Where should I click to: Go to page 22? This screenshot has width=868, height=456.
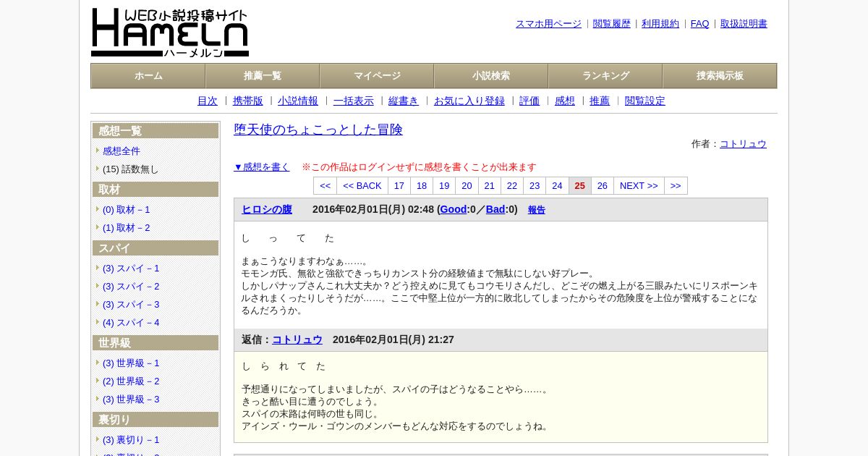pos(512,186)
